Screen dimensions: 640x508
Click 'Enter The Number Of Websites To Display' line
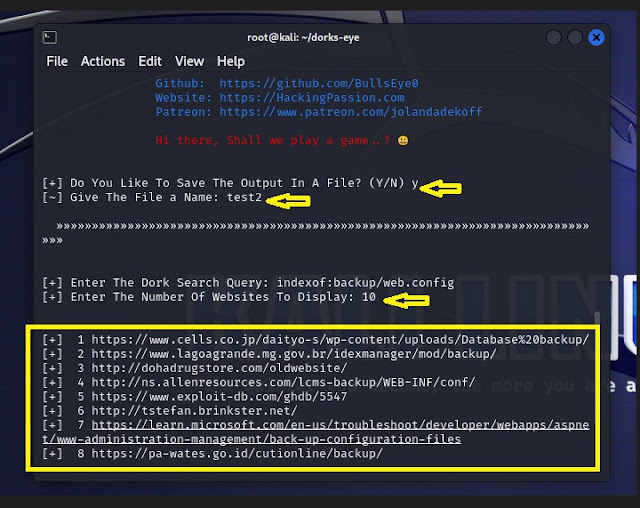209,297
